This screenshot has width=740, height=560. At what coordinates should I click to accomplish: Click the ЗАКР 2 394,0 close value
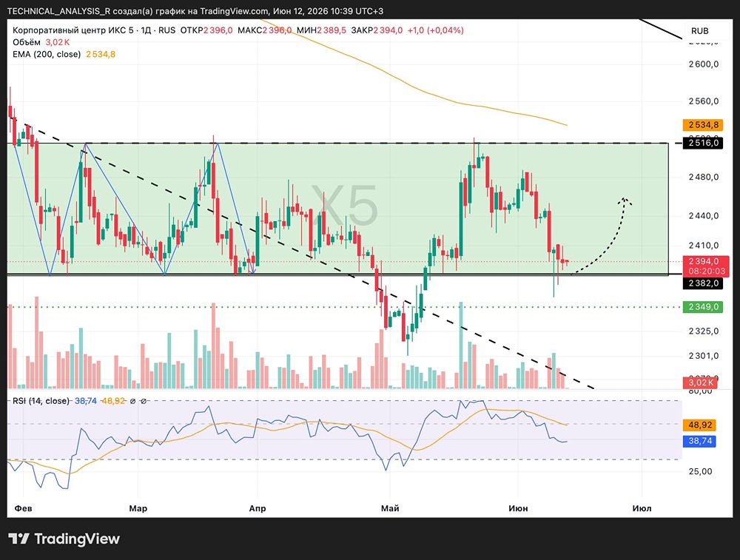tap(377, 30)
